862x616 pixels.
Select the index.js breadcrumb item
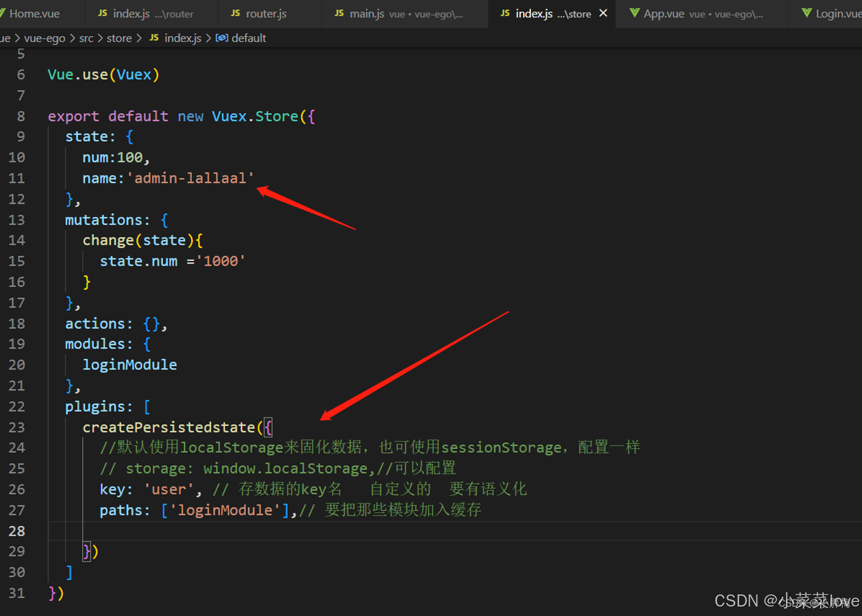point(183,38)
